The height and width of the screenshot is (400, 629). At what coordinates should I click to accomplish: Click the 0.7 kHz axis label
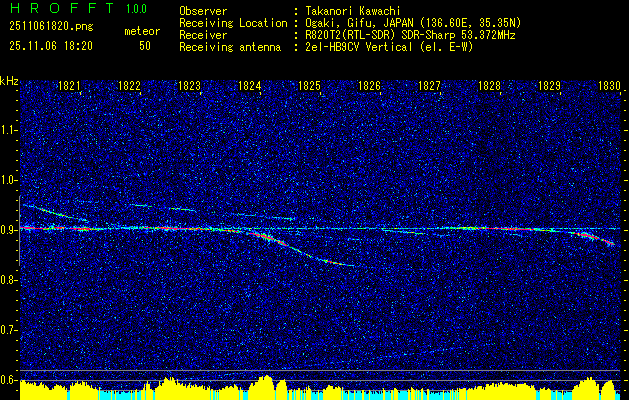click(8, 330)
